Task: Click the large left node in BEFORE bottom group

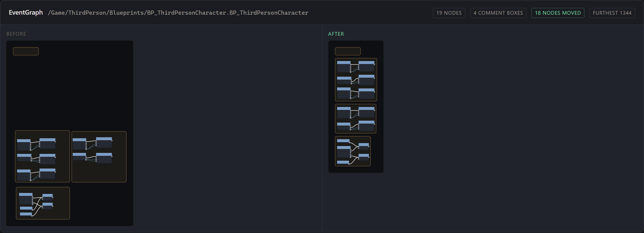Action: click(x=26, y=199)
